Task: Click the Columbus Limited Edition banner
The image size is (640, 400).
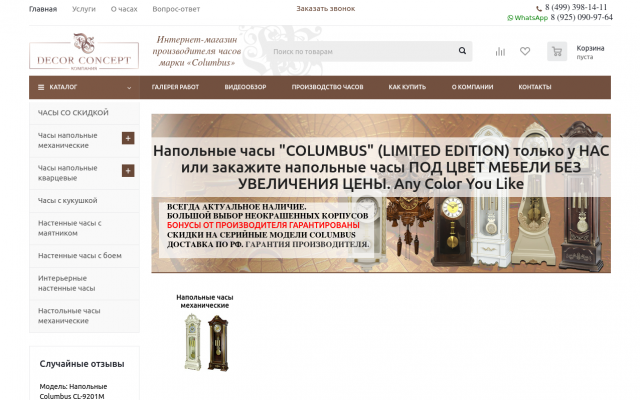Action: click(x=381, y=193)
